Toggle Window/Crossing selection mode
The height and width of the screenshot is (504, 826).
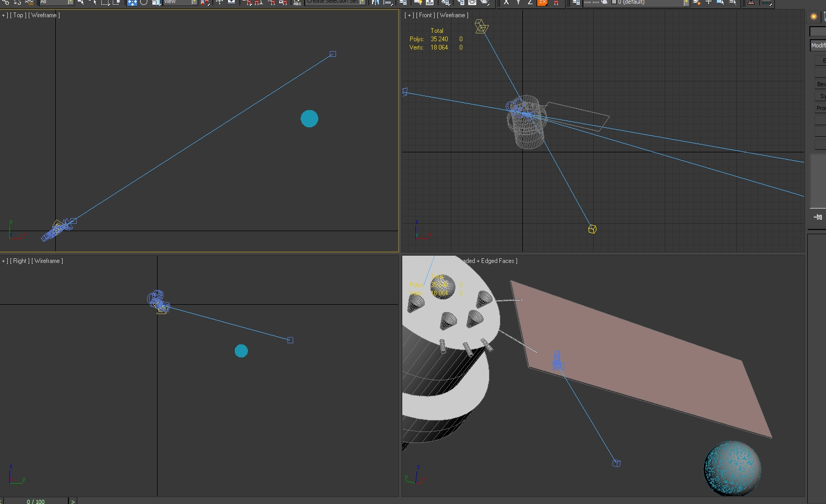tap(116, 2)
